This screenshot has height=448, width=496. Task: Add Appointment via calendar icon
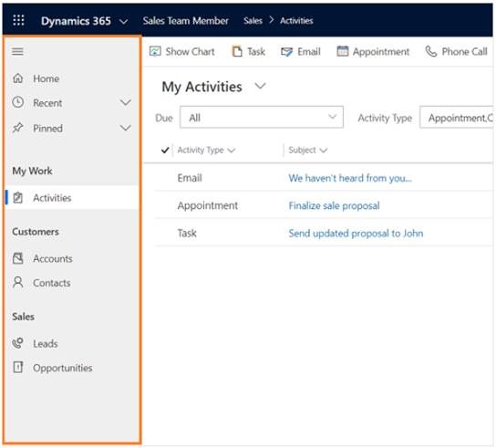pos(342,51)
